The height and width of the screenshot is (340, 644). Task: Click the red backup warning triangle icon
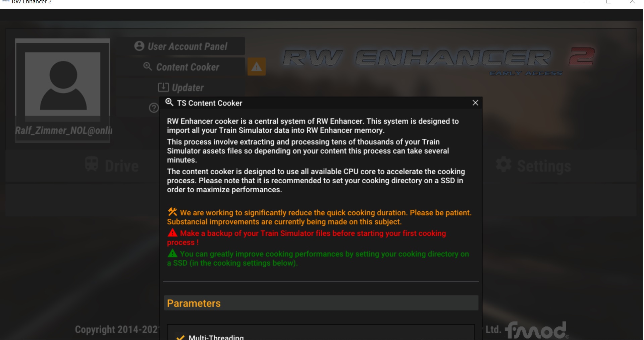[x=172, y=232]
